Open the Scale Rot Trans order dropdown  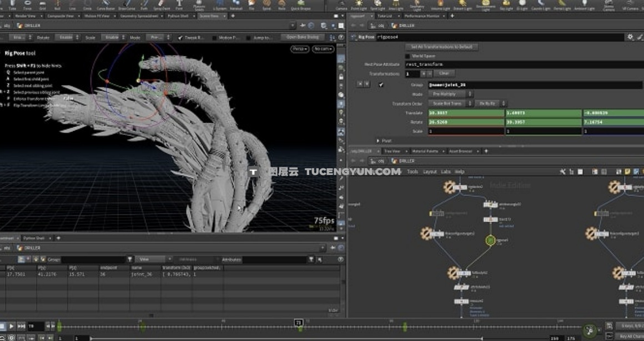[x=450, y=103]
